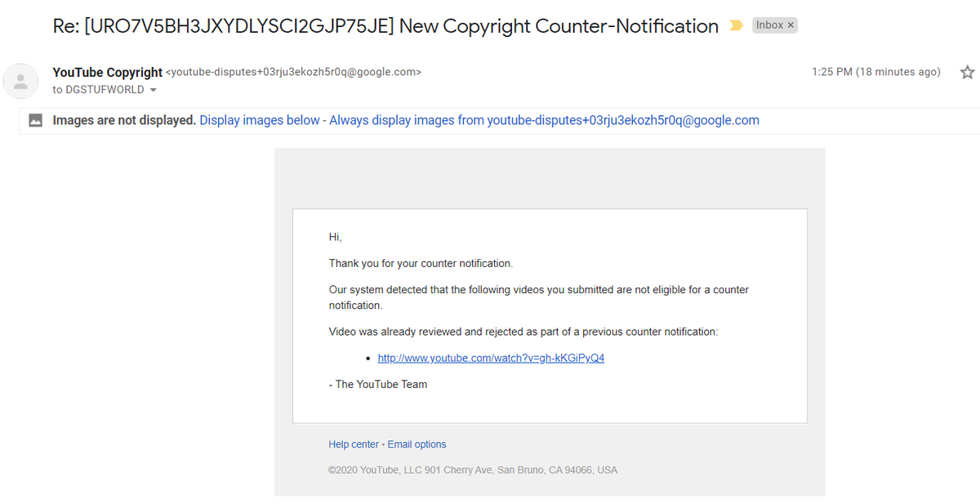The width and height of the screenshot is (980, 504).
Task: Remove the Inbox label with its x
Action: (791, 25)
